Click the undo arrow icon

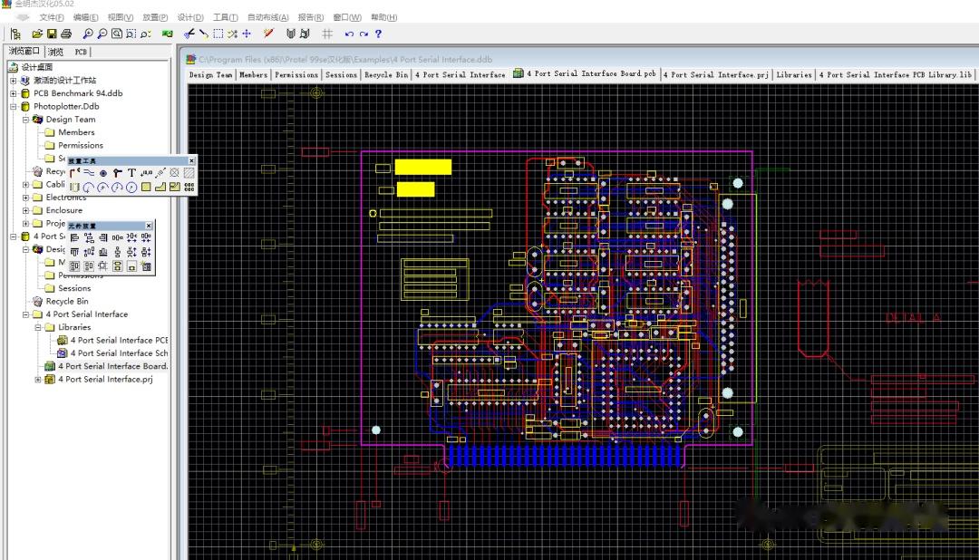point(349,34)
